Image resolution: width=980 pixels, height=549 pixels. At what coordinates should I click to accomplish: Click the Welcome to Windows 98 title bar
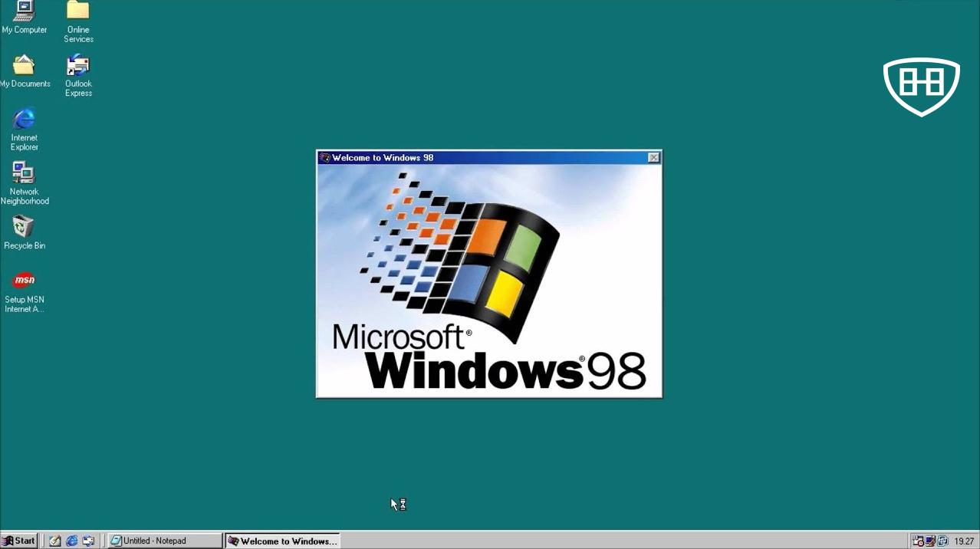[483, 157]
